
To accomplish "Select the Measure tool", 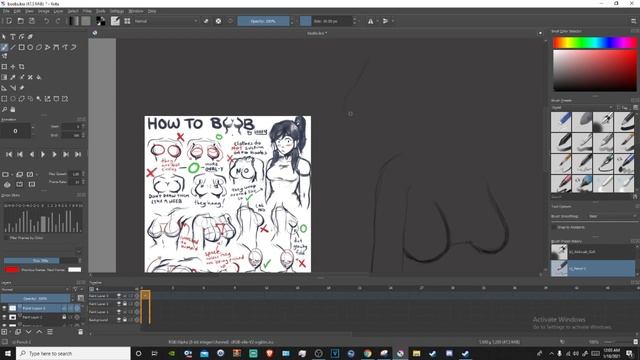I will tap(13, 88).
